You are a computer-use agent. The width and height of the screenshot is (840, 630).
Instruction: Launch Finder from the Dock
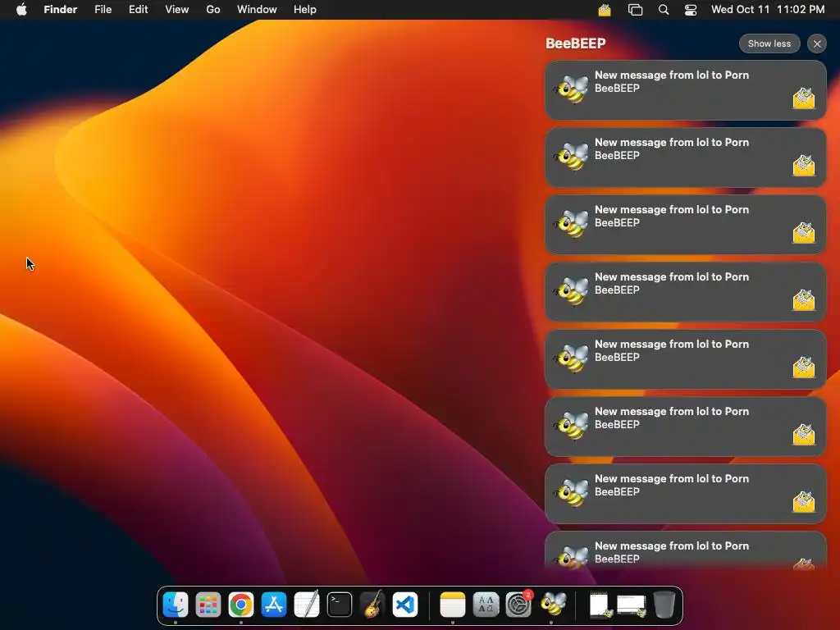(176, 605)
